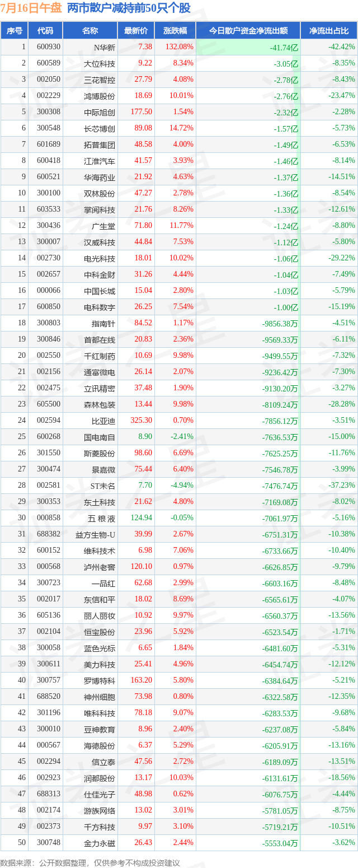Select stock name 仕佳光子

[x=100, y=794]
